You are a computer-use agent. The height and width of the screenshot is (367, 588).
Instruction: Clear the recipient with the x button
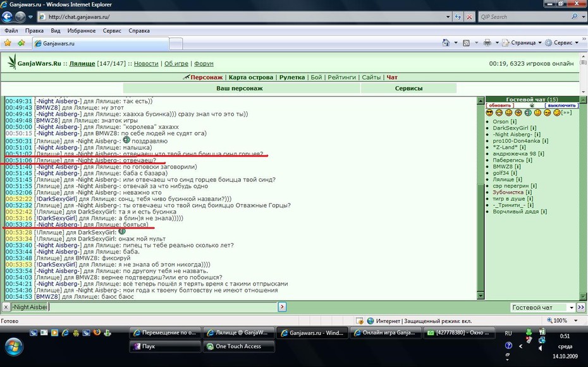click(x=6, y=307)
